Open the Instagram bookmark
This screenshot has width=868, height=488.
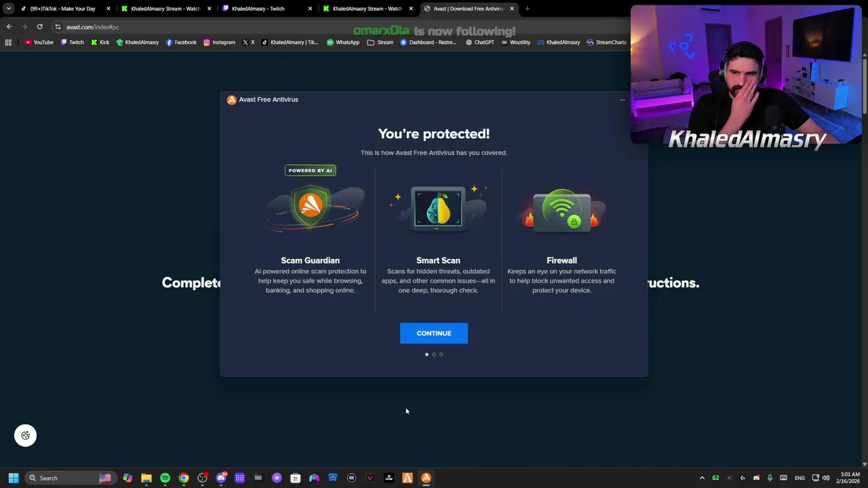(219, 42)
